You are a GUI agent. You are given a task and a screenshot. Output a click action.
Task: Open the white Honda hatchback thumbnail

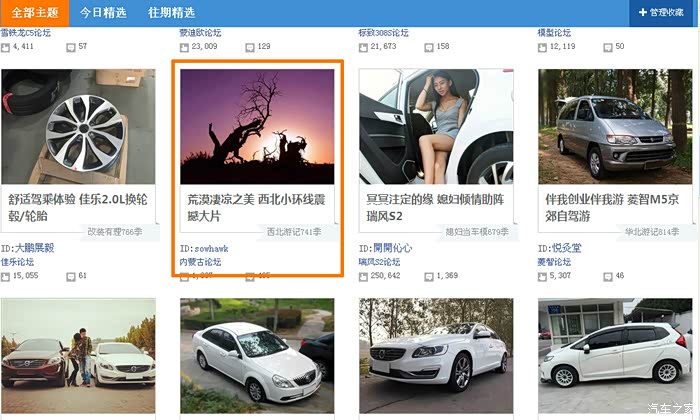pos(615,356)
